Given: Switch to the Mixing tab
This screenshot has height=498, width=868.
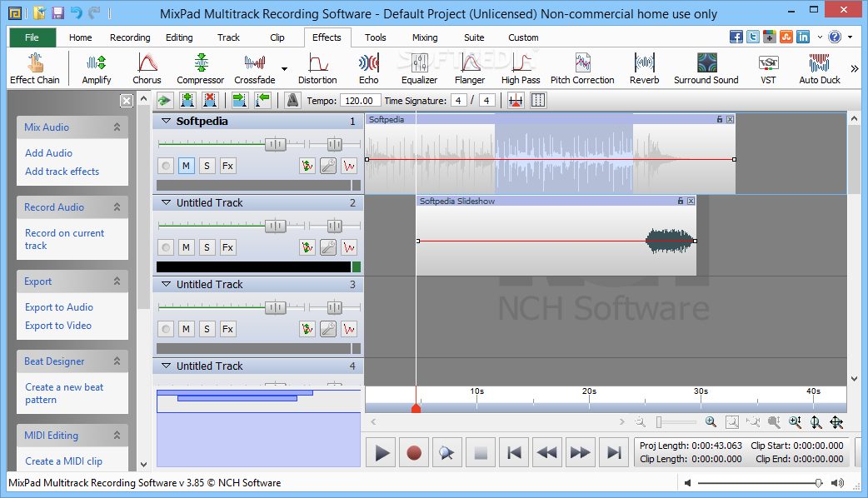Looking at the screenshot, I should click(424, 37).
